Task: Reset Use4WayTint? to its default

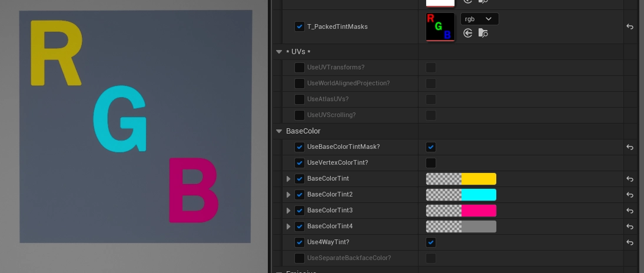Action: 630,242
